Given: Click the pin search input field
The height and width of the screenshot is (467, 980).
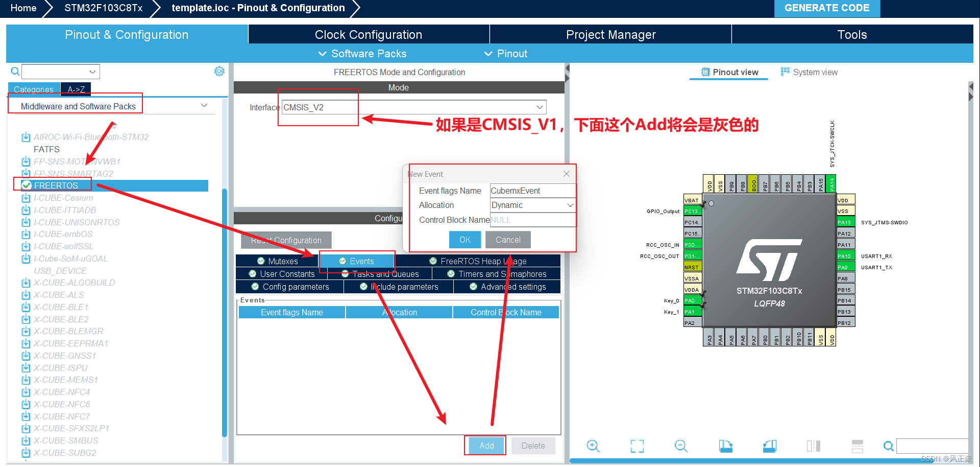Looking at the screenshot, I should [932, 446].
